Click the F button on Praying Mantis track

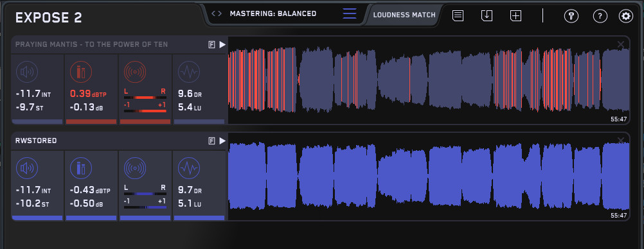point(212,45)
